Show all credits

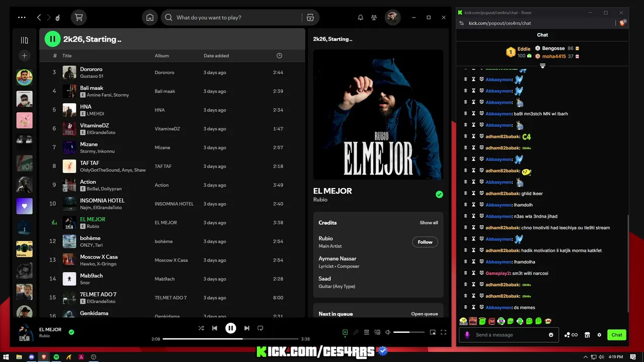click(429, 223)
